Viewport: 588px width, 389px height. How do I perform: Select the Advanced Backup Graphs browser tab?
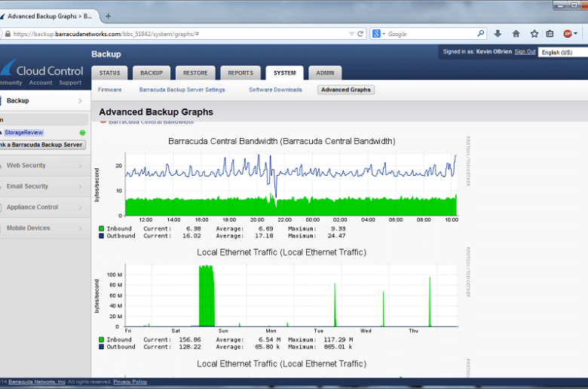coord(50,16)
